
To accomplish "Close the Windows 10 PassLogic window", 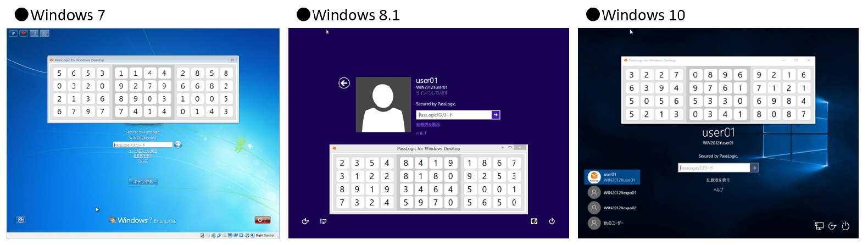I will coord(809,60).
